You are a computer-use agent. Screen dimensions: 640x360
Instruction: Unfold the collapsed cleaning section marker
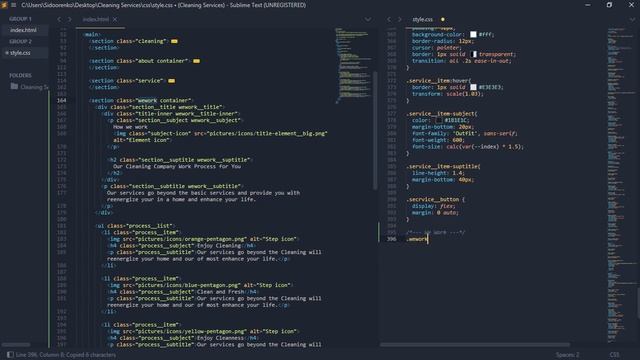[174, 41]
